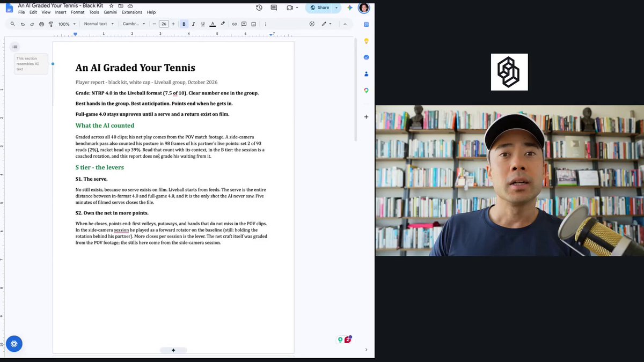Search the menus with magnifier icon
Viewport: 644px width, 362px height.
pos(12,24)
